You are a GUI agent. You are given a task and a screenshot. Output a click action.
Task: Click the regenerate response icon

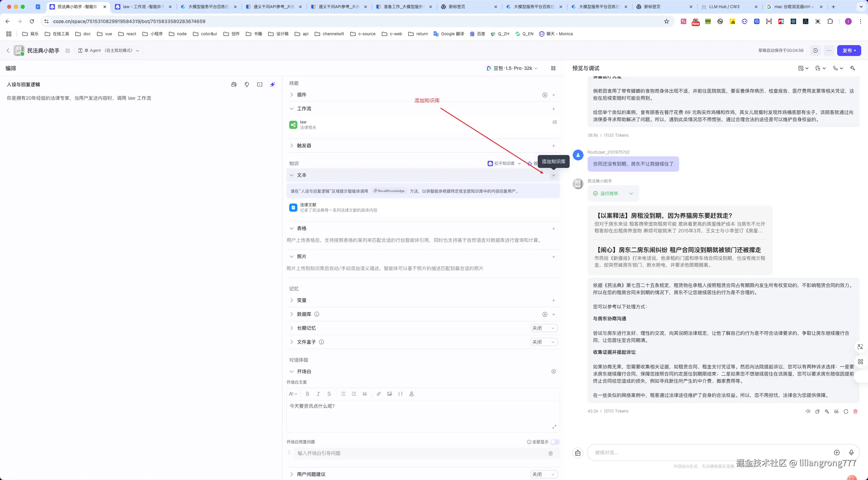point(846,411)
